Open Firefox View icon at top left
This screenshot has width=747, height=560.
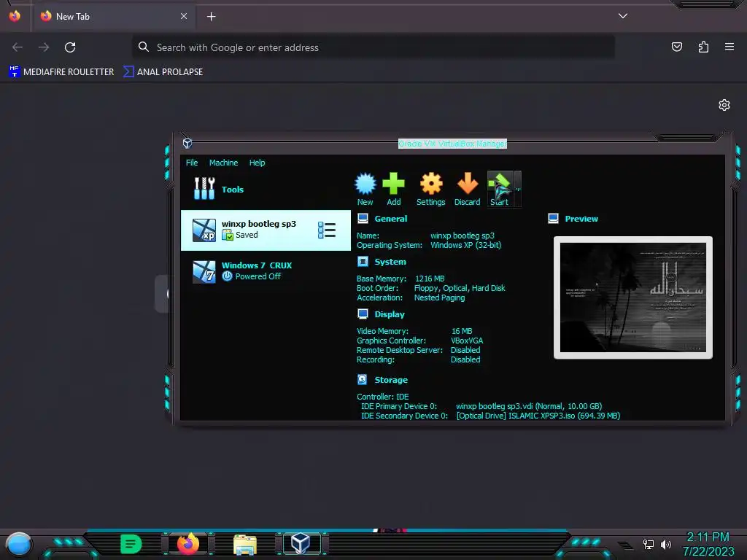coord(15,16)
